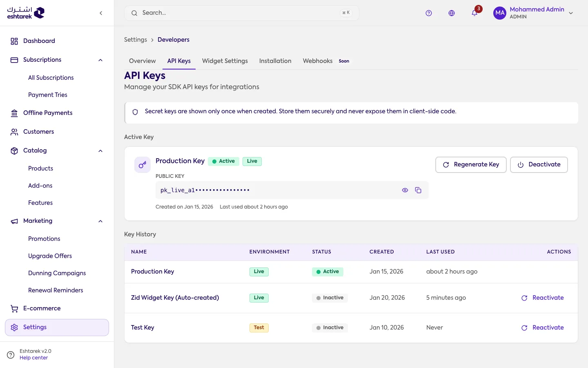
Task: Click Regenerate Key button
Action: (471, 165)
